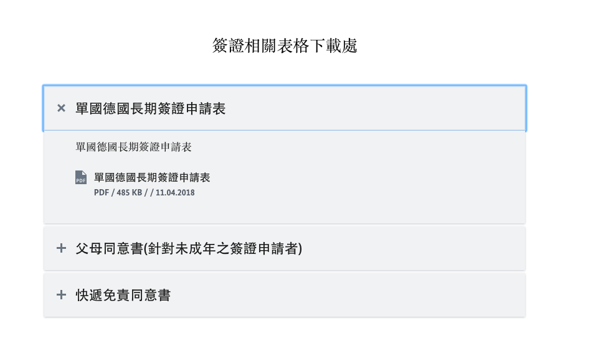This screenshot has height=364, width=606.
Task: Click blank right side of 父母同意書 row
Action: coord(414,248)
